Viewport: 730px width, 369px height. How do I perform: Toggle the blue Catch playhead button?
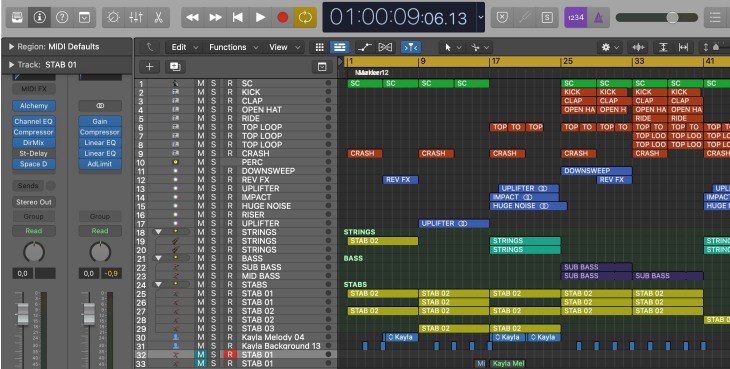point(411,47)
